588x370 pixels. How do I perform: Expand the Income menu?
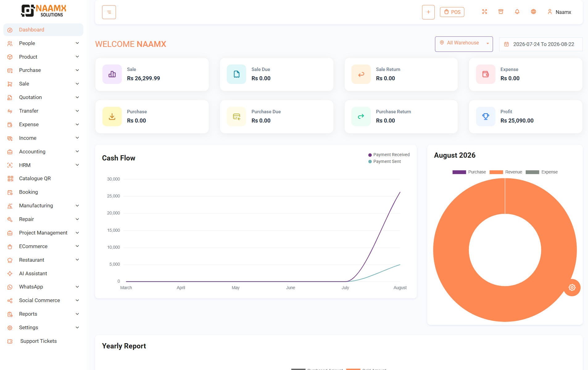(x=43, y=138)
